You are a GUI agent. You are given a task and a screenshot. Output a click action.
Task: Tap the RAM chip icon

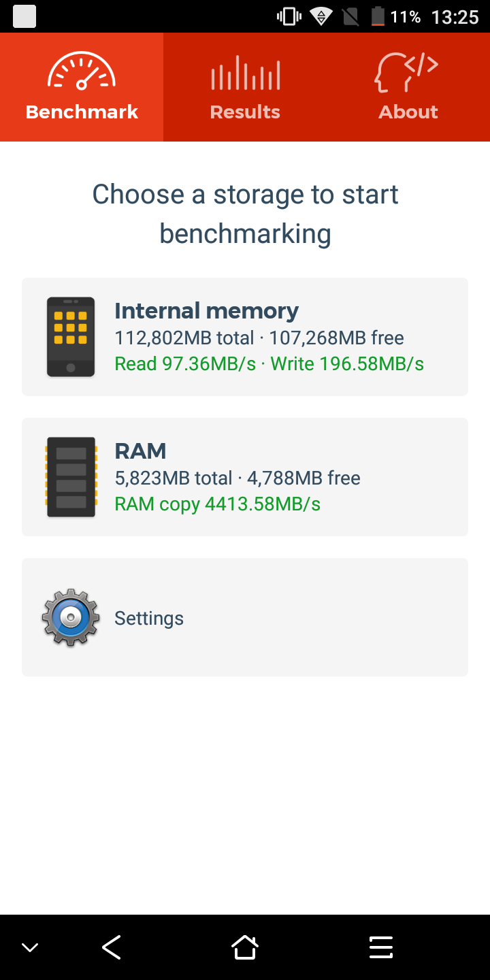[71, 477]
